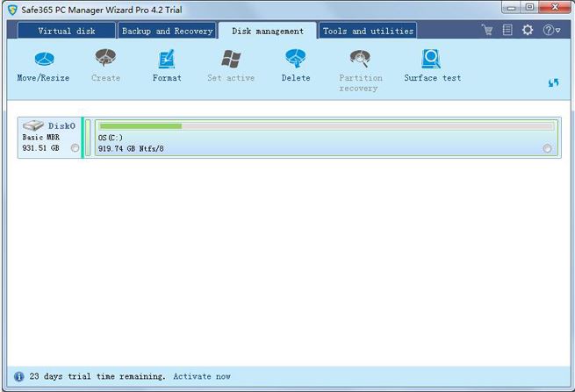Click the Activate now link
The height and width of the screenshot is (392, 575).
pos(202,376)
